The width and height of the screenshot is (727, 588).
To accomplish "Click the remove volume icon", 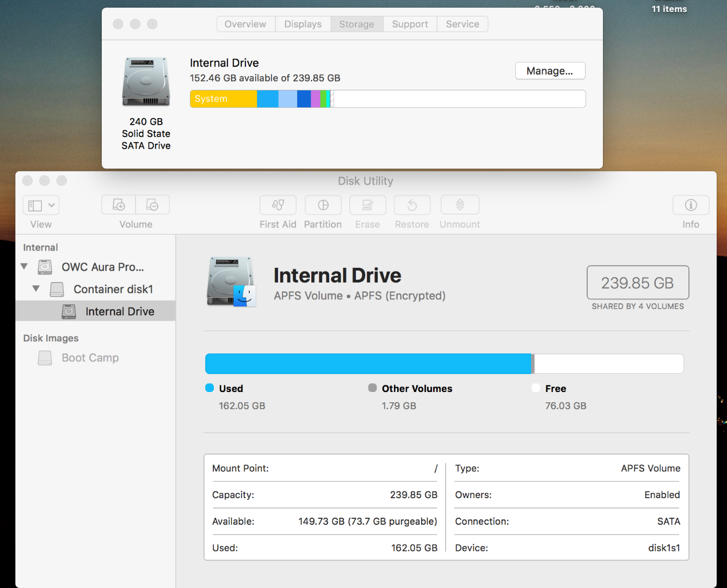I will point(152,205).
